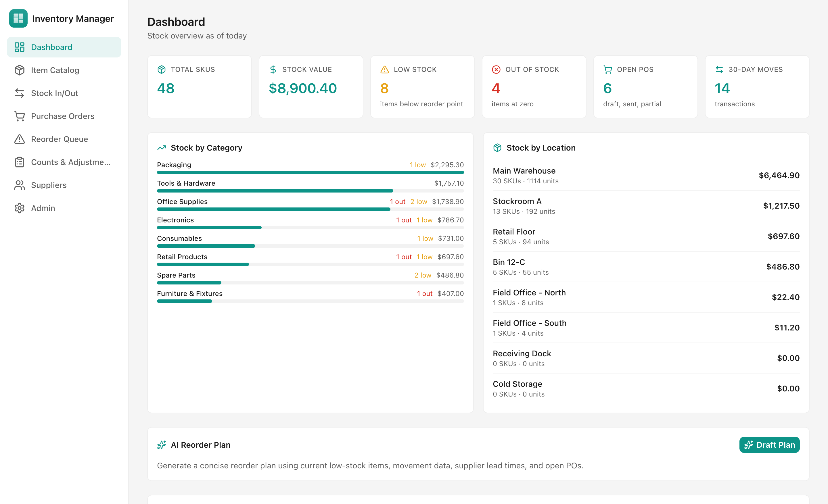The height and width of the screenshot is (504, 828).
Task: Click the Stock by Category trend icon
Action: click(x=162, y=148)
